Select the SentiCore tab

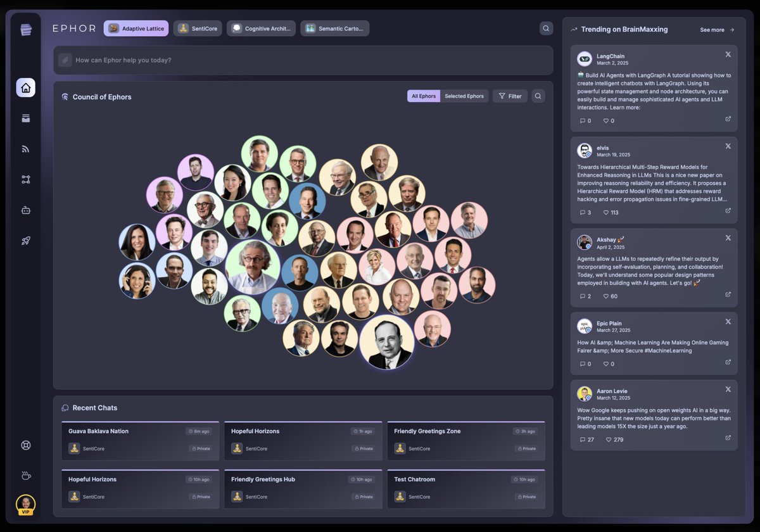tap(198, 28)
